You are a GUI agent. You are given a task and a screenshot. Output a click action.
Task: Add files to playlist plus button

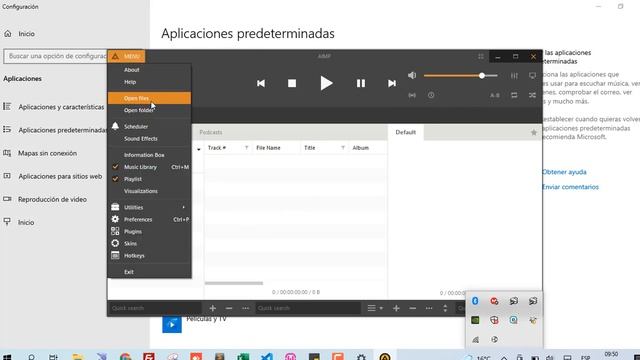(396, 308)
